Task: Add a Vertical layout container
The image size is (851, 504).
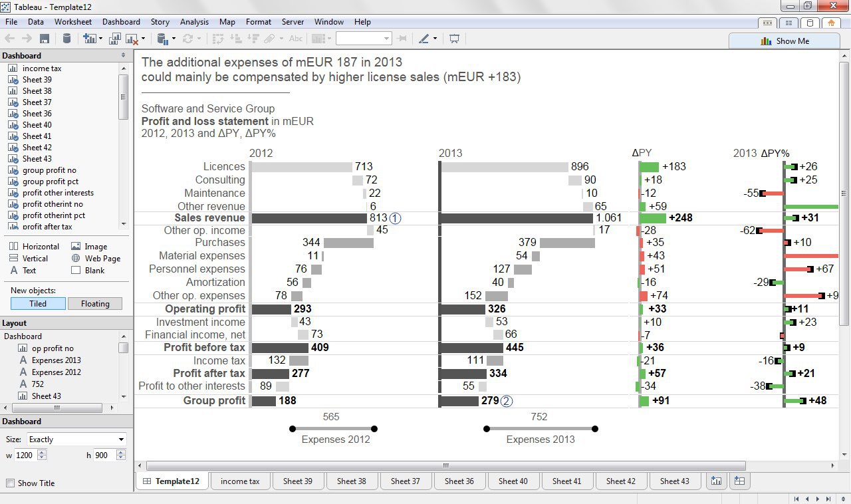Action: coord(29,258)
